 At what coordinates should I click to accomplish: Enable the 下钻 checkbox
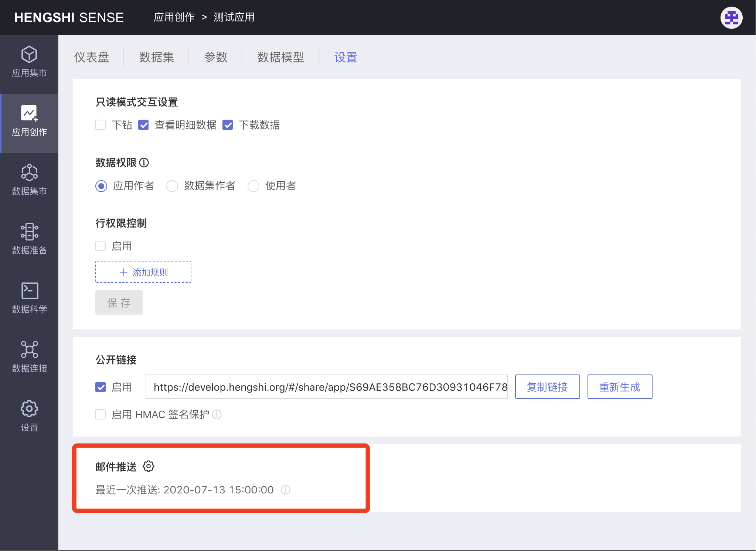coord(101,125)
